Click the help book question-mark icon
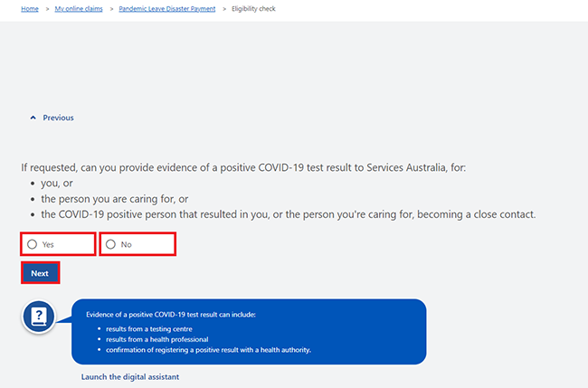 coord(40,318)
